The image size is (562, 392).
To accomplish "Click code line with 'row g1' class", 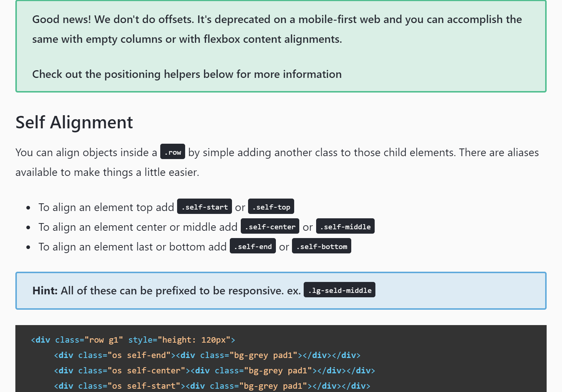I will pos(133,340).
